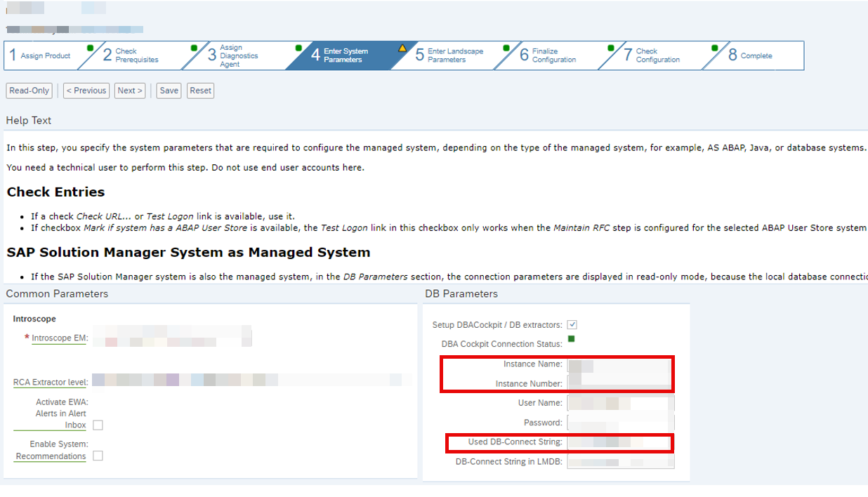Click into the Password field
Viewport: 868px width, 497px height.
click(621, 423)
